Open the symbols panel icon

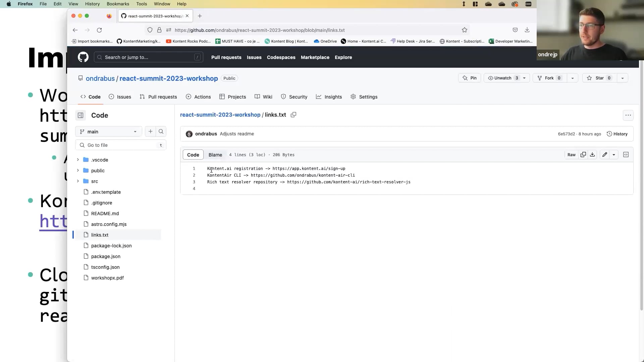626,155
